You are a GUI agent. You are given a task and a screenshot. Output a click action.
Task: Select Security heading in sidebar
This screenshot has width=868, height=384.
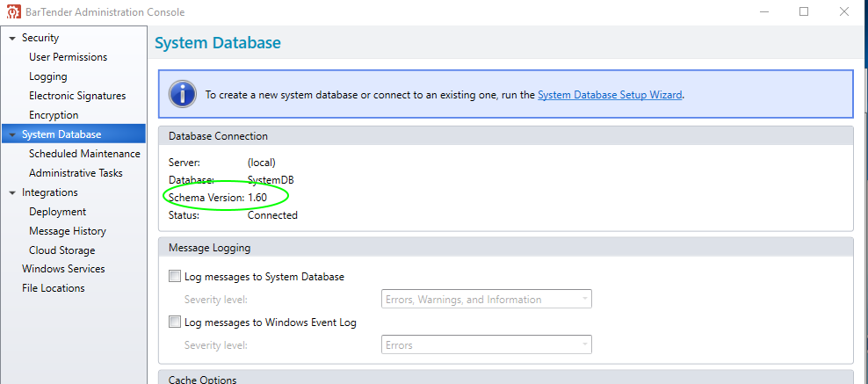40,38
